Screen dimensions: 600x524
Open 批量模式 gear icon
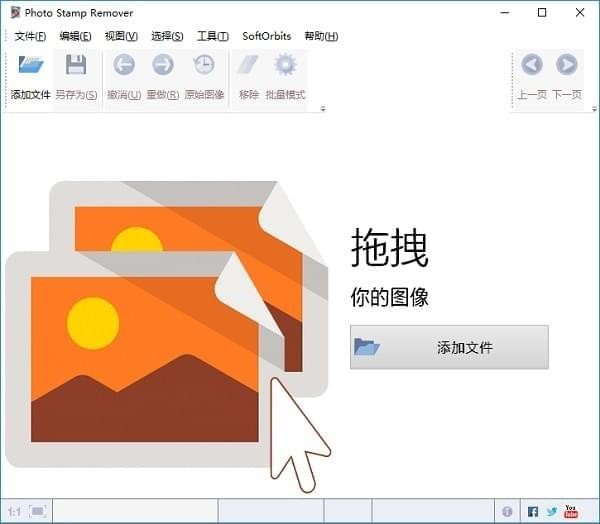pos(285,65)
